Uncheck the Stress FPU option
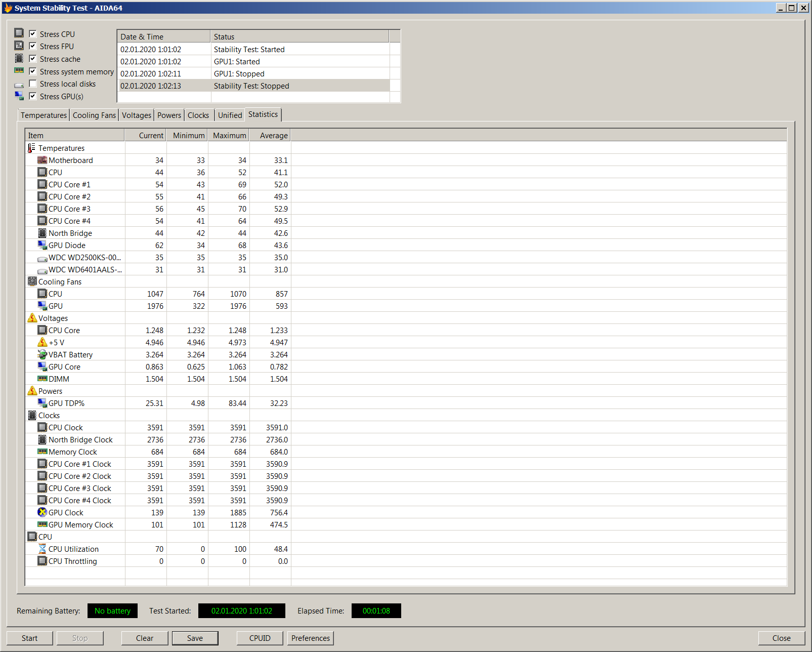This screenshot has height=652, width=812. pos(33,46)
